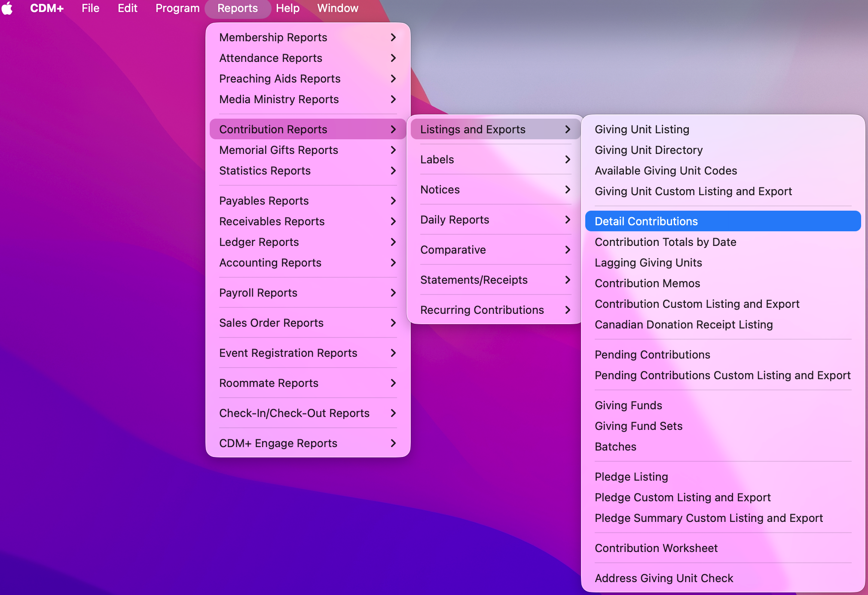
Task: Expand the Recurring Contributions submenu
Action: click(495, 310)
